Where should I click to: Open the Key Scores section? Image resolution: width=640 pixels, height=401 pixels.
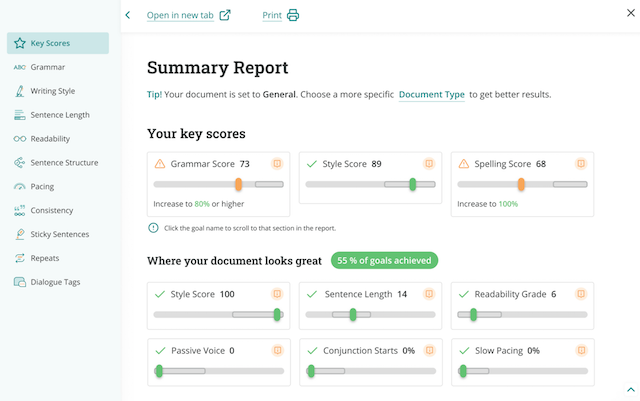point(57,43)
